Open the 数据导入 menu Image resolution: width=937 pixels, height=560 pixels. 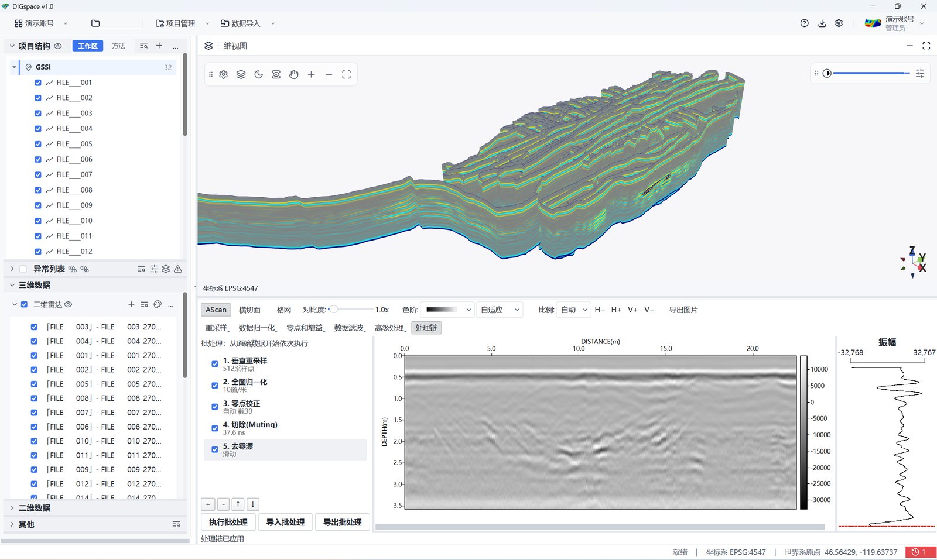tap(245, 23)
